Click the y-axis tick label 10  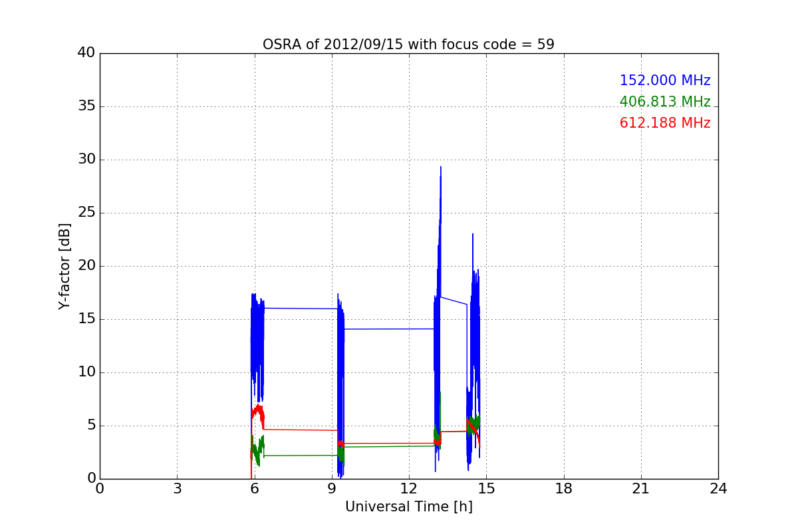click(86, 372)
